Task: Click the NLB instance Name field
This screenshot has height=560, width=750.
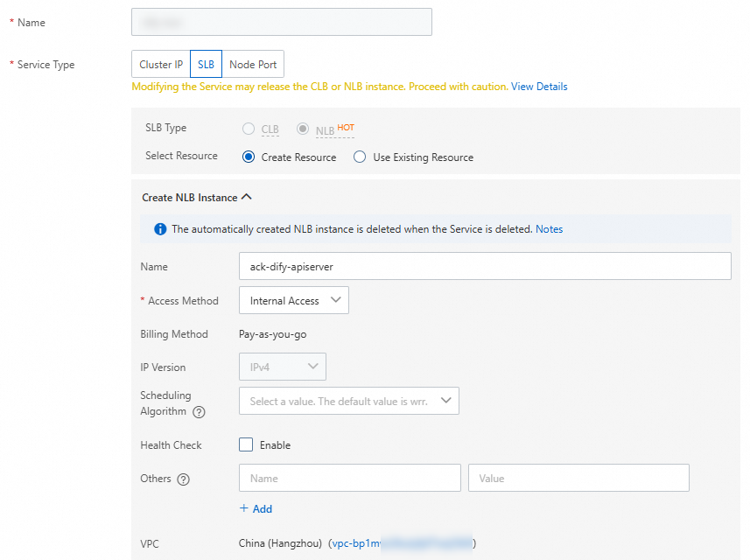Action: [x=484, y=266]
